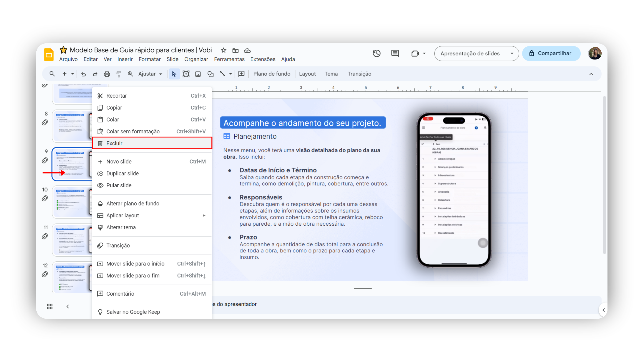Toggle Pular slide in context menu
The image size is (644, 362).
(119, 185)
